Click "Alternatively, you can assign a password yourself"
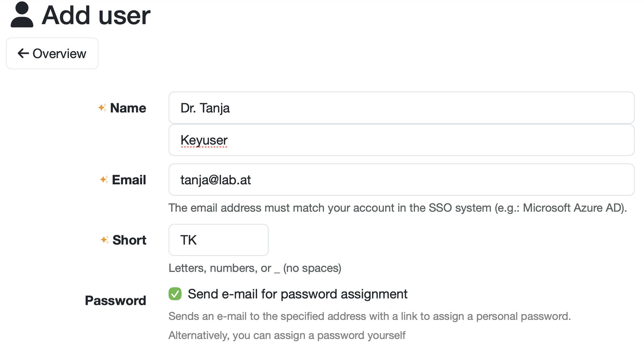The width and height of the screenshot is (644, 348). coord(287,335)
